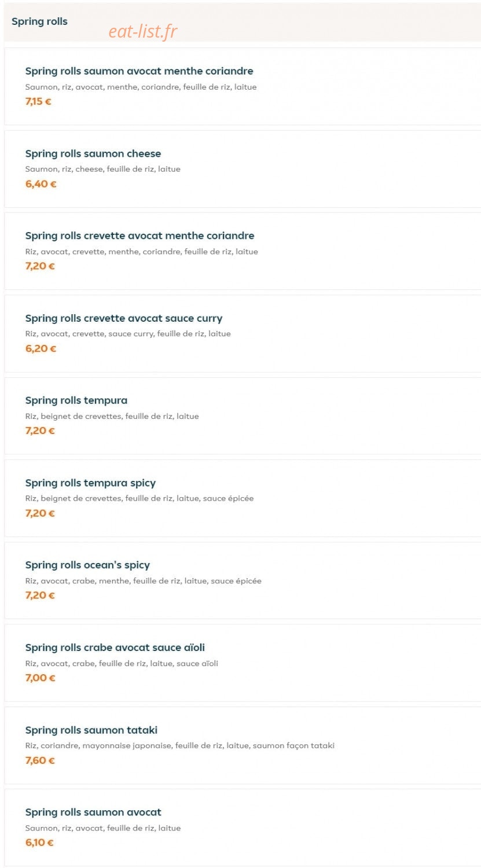
Task: Visit the eat-list.fr watermark link
Action: tap(143, 31)
